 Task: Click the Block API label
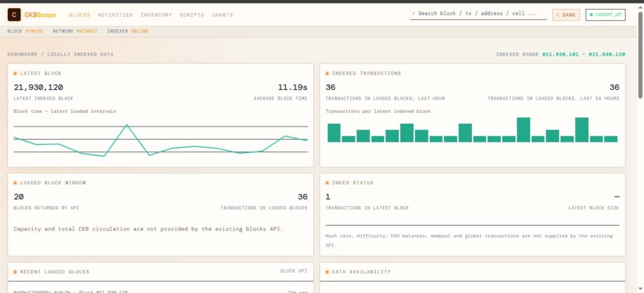pyautogui.click(x=294, y=271)
